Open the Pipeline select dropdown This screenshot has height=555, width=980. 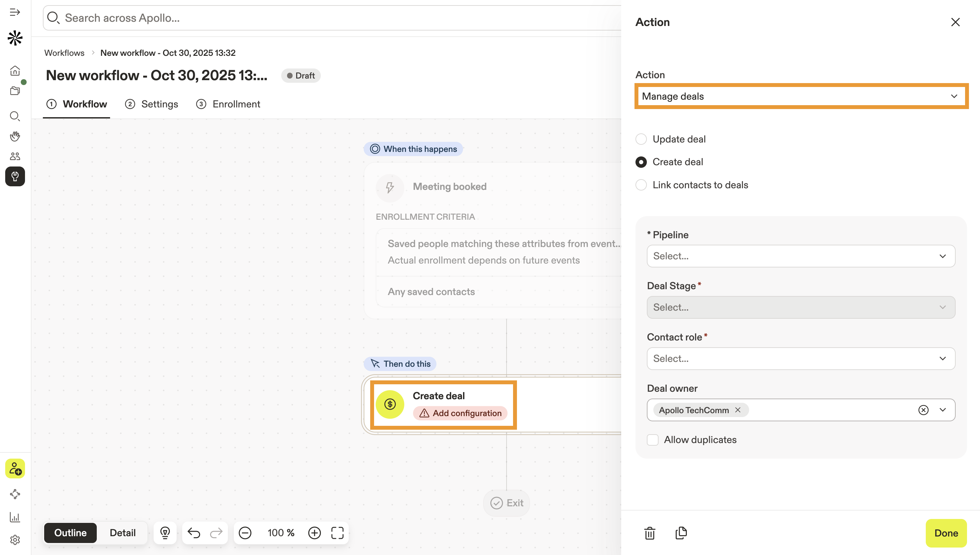800,256
